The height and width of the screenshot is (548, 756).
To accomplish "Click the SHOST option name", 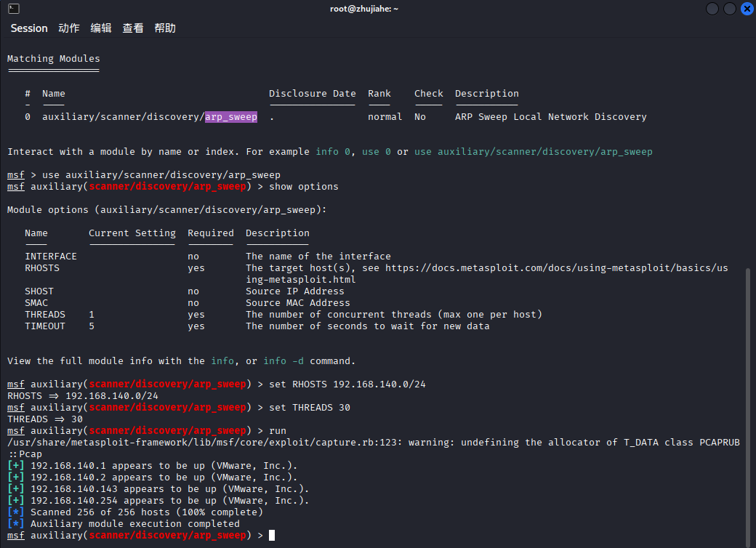I will (39, 291).
